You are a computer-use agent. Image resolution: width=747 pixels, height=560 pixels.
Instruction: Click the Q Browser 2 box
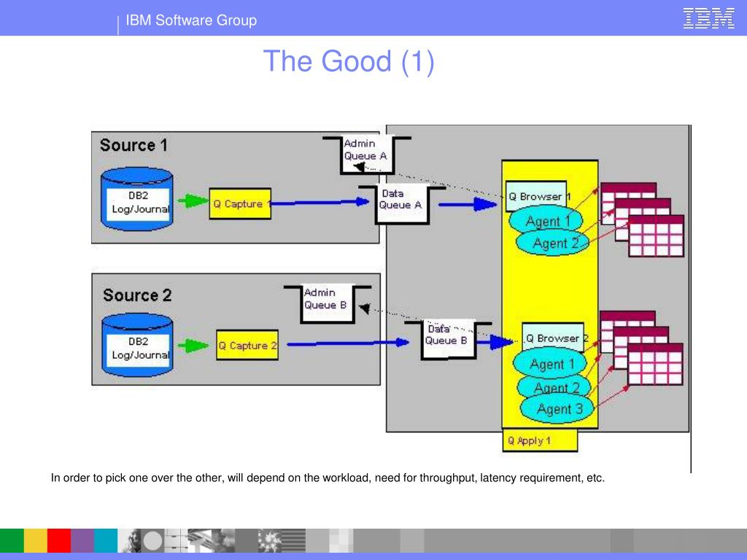point(553,338)
